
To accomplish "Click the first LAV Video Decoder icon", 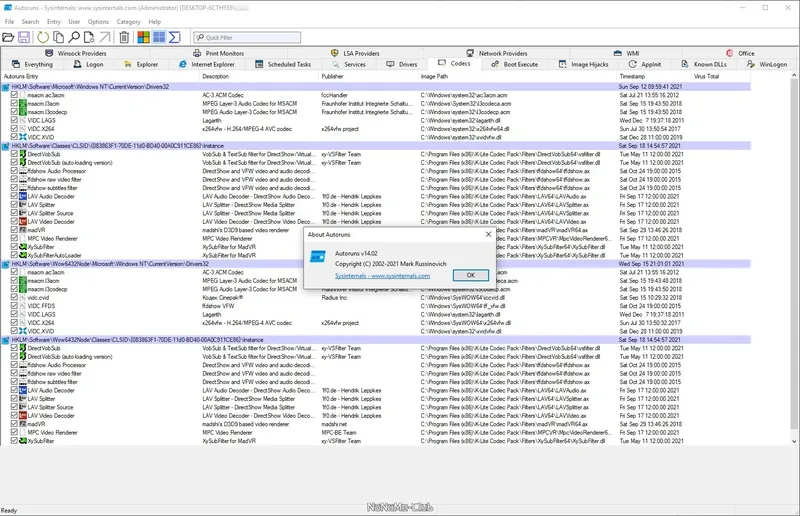I will tap(23, 222).
